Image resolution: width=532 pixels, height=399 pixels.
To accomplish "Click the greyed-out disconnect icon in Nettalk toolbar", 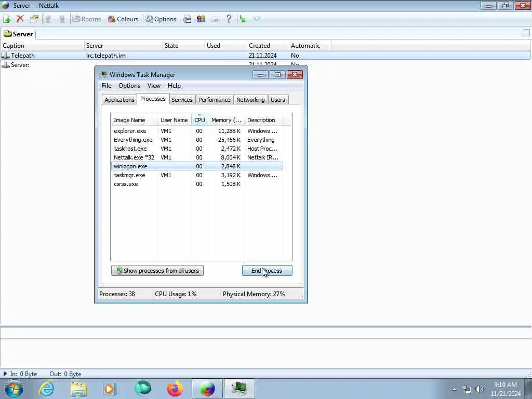I will pos(62,19).
